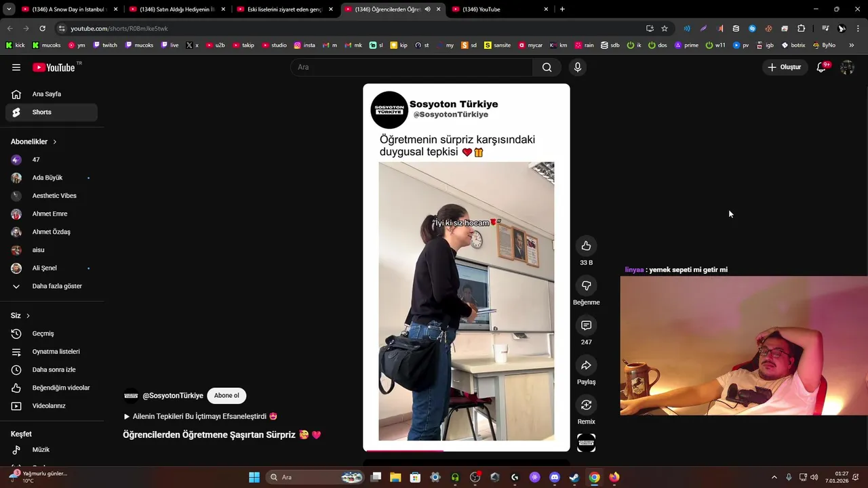Screen dimensions: 868x488
Task: Open the Oluştur create menu
Action: pyautogui.click(x=785, y=67)
